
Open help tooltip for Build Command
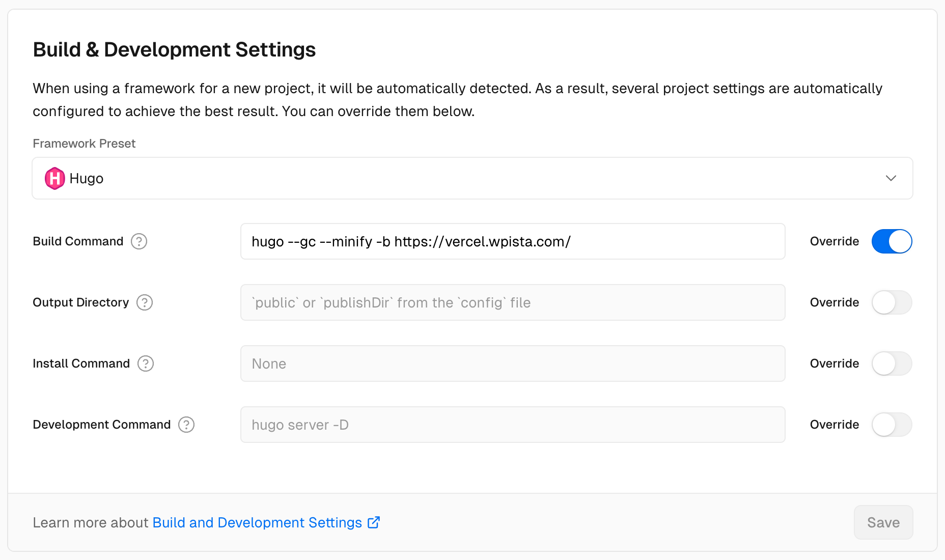click(x=139, y=241)
